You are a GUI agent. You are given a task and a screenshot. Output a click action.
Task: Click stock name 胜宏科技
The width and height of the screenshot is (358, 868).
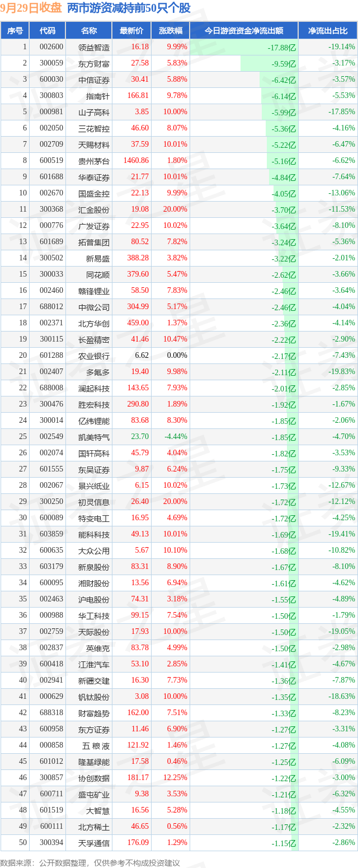tap(94, 405)
